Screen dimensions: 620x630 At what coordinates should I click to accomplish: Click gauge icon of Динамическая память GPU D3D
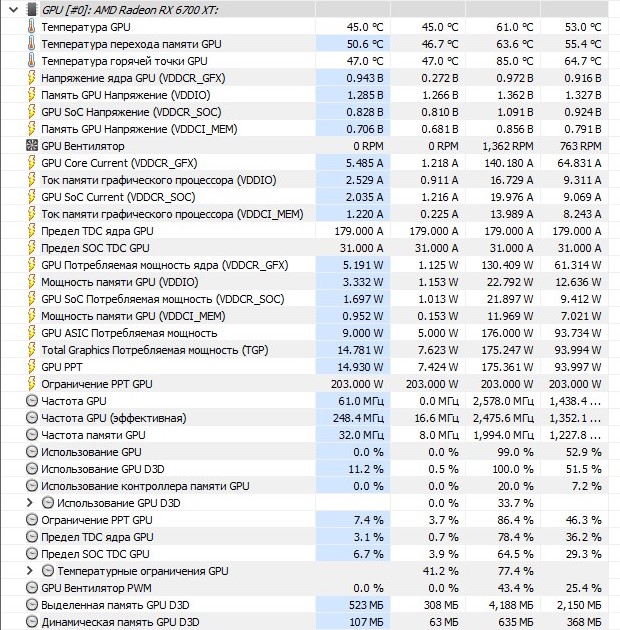pos(31,622)
